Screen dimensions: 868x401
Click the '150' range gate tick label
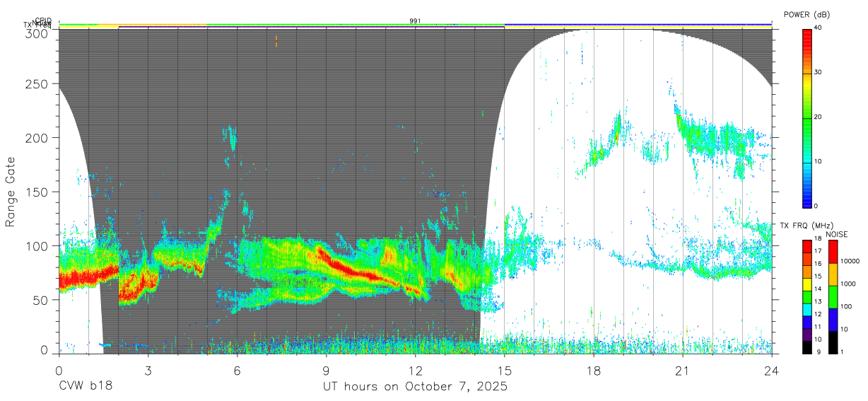(x=37, y=192)
